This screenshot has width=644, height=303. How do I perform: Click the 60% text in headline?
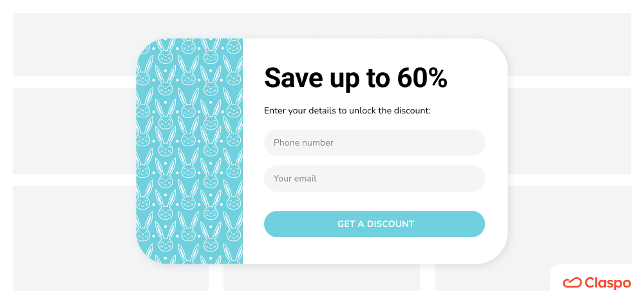click(x=422, y=78)
